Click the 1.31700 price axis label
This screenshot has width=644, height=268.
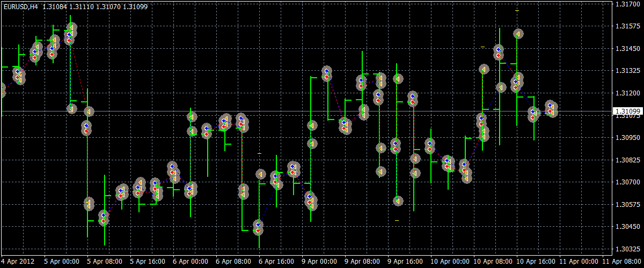pos(627,4)
